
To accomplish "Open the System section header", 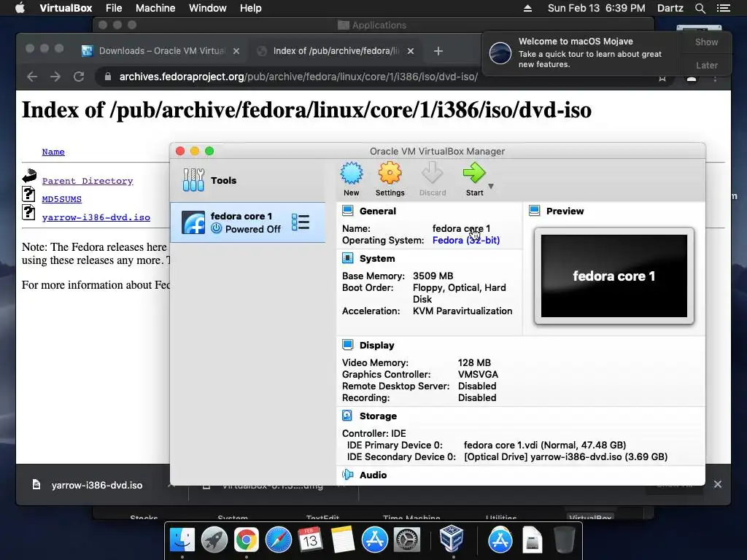I will click(377, 259).
